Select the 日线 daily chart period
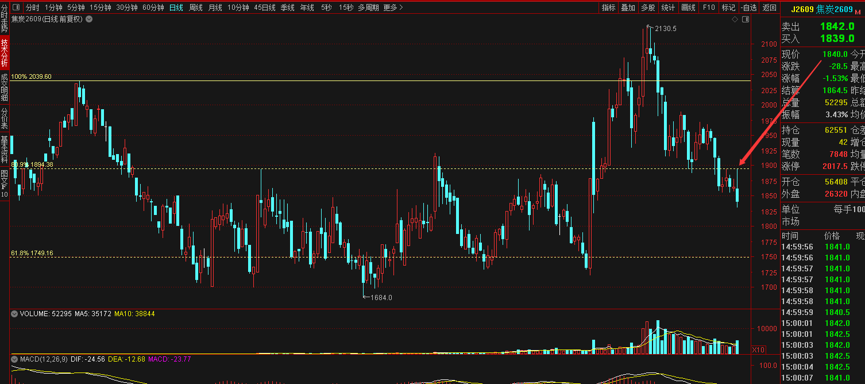 (x=176, y=8)
